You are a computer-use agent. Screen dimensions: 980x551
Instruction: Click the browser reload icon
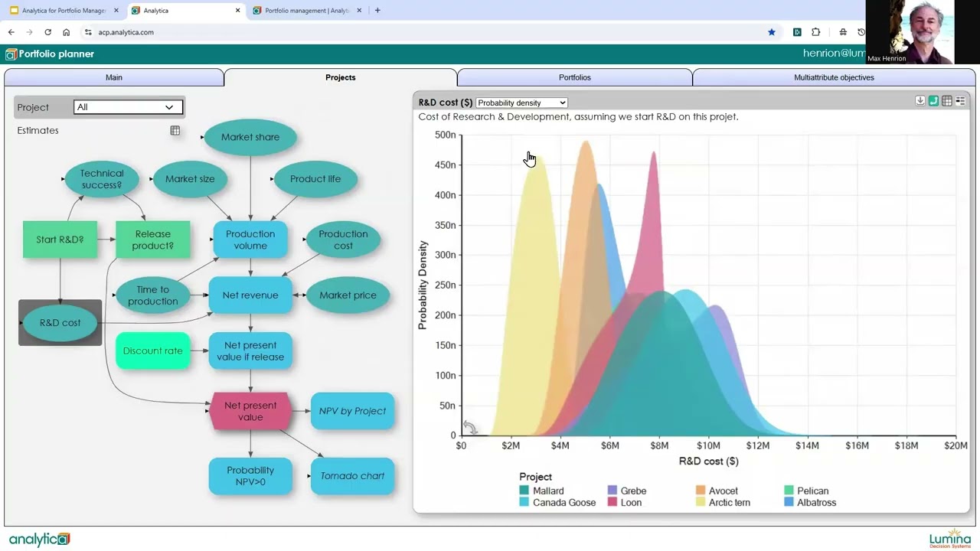pos(47,32)
